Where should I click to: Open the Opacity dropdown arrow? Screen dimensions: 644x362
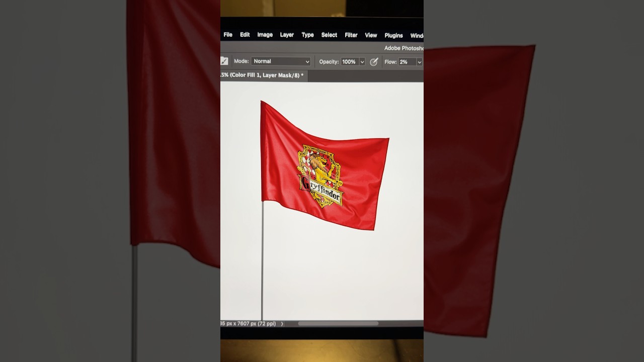(x=362, y=61)
